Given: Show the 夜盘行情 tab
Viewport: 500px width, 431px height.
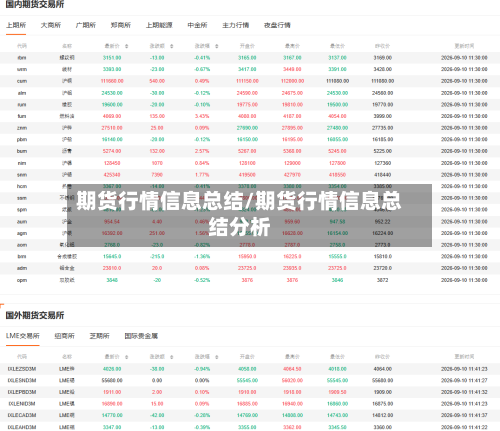Looking at the screenshot, I should pyautogui.click(x=277, y=25).
